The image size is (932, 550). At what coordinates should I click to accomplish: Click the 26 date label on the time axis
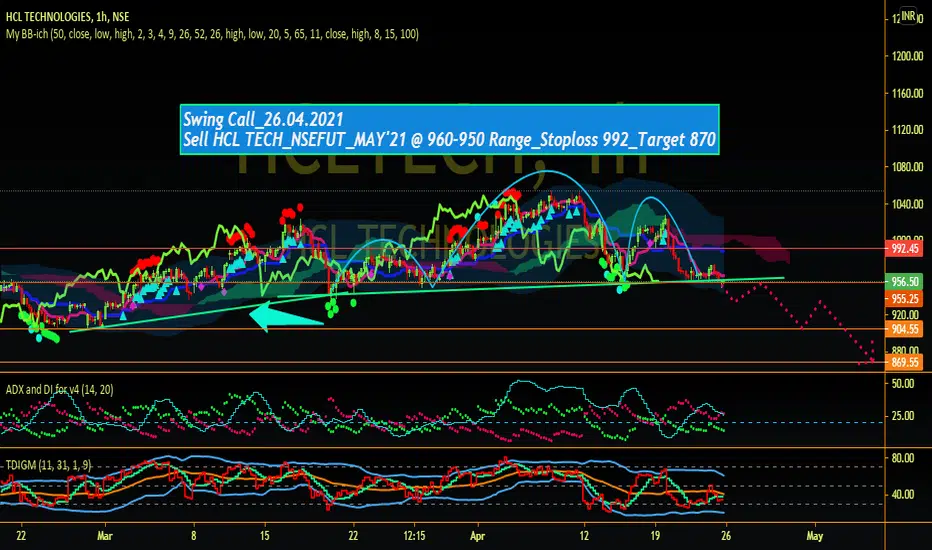coord(726,536)
